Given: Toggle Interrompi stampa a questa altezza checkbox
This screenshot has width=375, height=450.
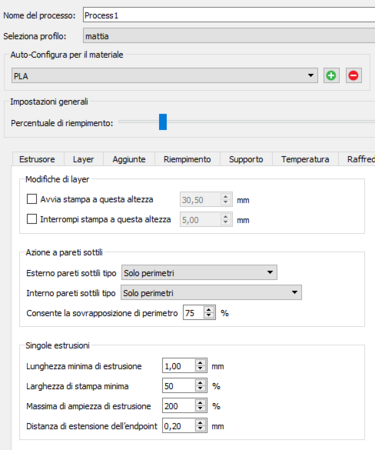Looking at the screenshot, I should (x=32, y=219).
